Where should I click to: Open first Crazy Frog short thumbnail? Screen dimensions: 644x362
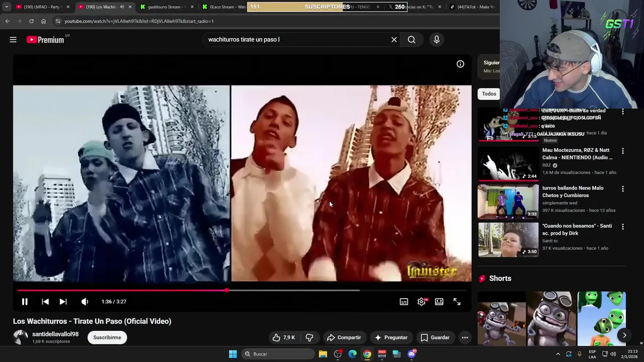point(502,319)
